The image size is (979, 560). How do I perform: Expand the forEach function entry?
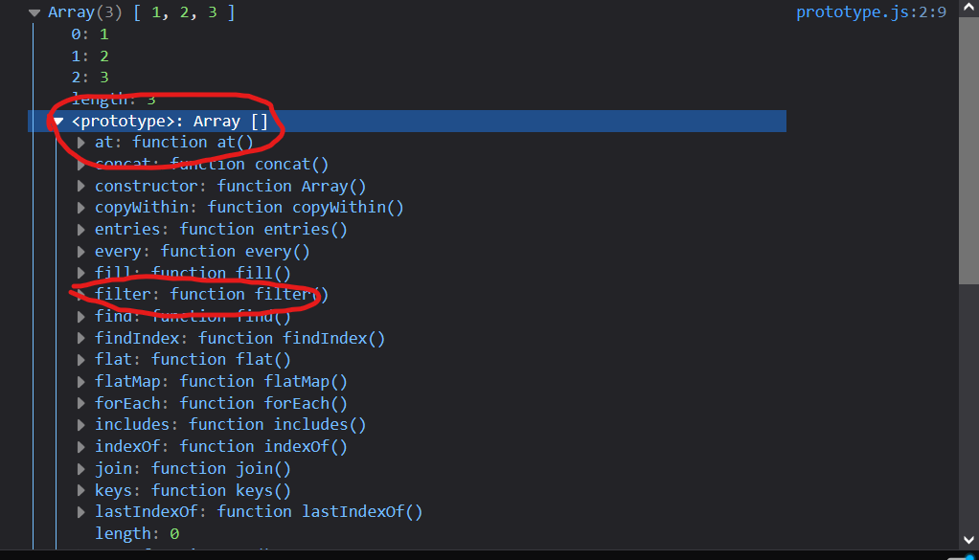point(81,404)
